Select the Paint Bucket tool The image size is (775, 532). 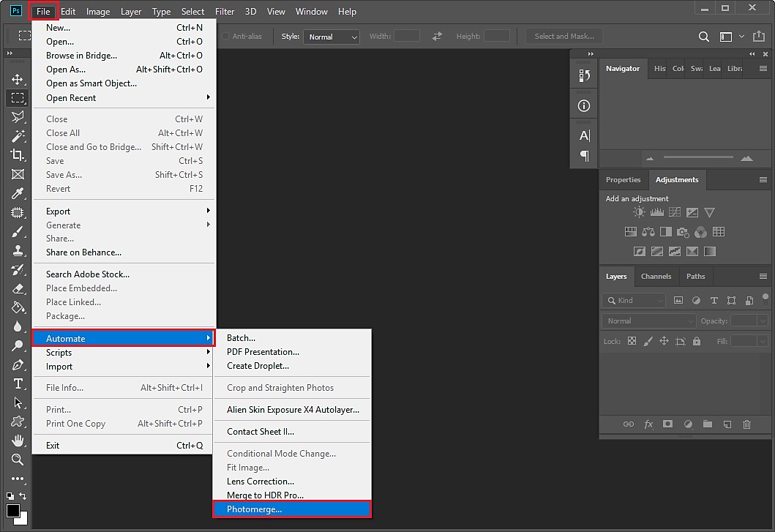point(18,307)
